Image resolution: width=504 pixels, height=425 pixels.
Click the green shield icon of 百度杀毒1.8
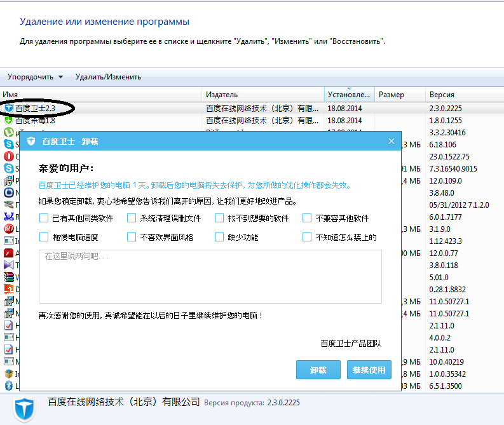click(x=9, y=121)
